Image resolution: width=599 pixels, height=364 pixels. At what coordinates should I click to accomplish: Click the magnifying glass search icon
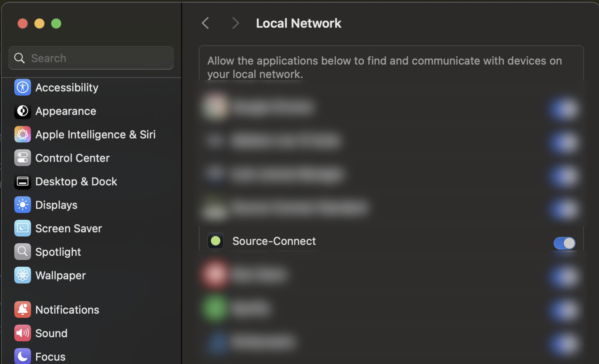coord(20,58)
